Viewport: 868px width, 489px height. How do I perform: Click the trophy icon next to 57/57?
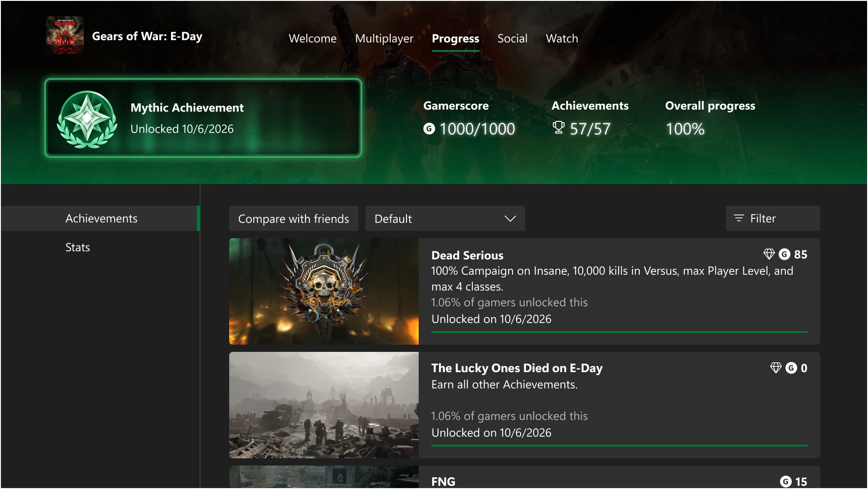(x=559, y=128)
